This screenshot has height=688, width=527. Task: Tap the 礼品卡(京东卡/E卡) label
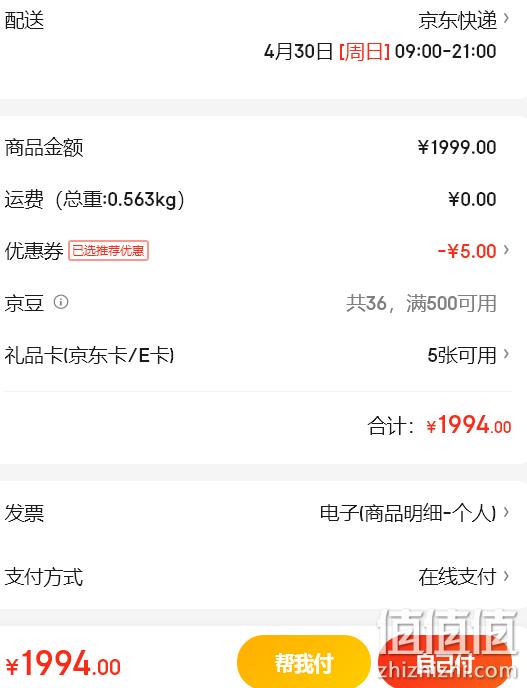pos(90,355)
